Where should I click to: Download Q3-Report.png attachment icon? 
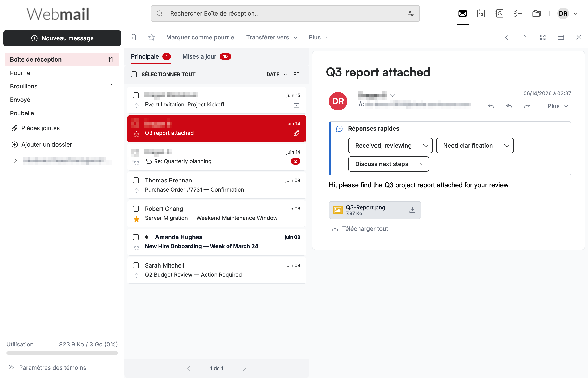click(412, 210)
